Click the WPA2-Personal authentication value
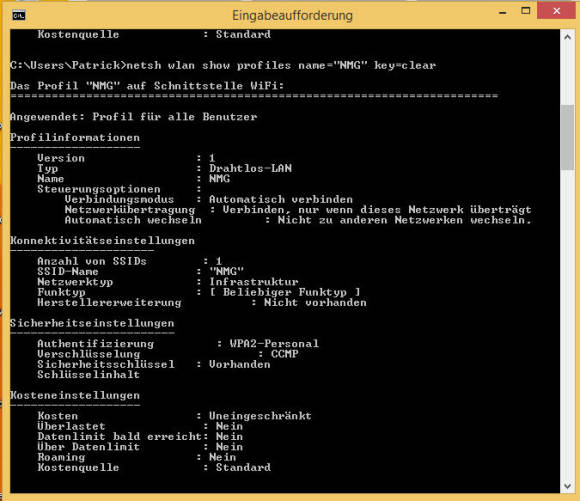The image size is (580, 501). coord(274,344)
